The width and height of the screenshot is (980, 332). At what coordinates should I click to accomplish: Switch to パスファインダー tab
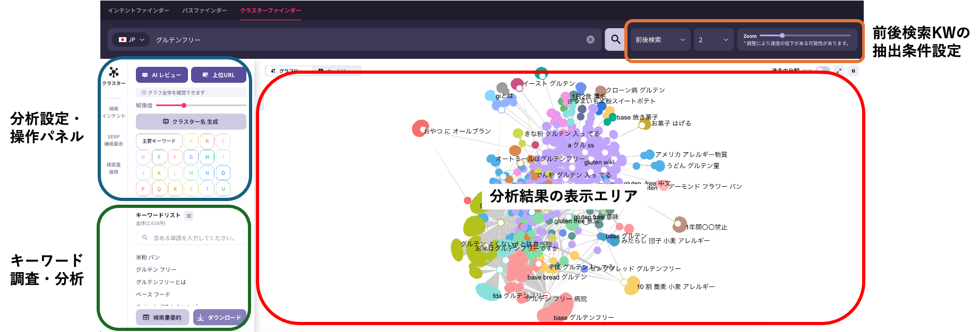pyautogui.click(x=204, y=11)
